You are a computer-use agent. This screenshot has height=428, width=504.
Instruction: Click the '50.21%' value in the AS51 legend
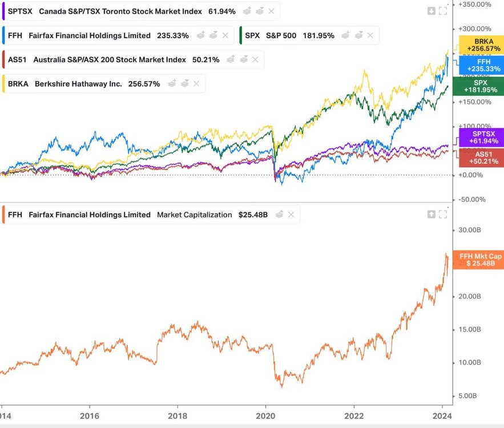point(205,60)
